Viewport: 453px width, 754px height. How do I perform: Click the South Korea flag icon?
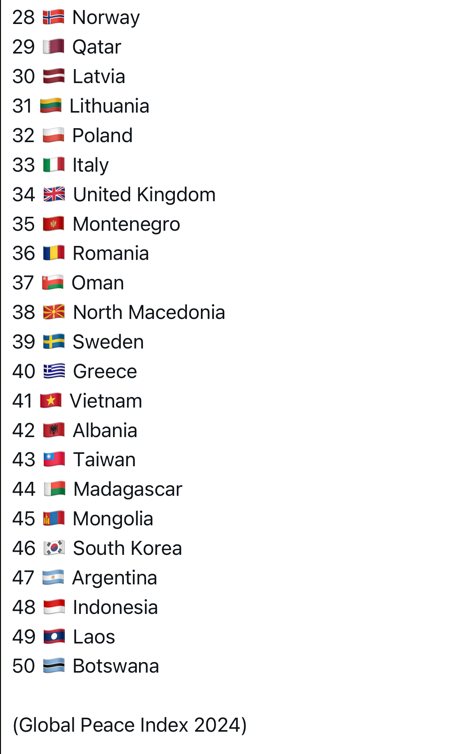54,548
